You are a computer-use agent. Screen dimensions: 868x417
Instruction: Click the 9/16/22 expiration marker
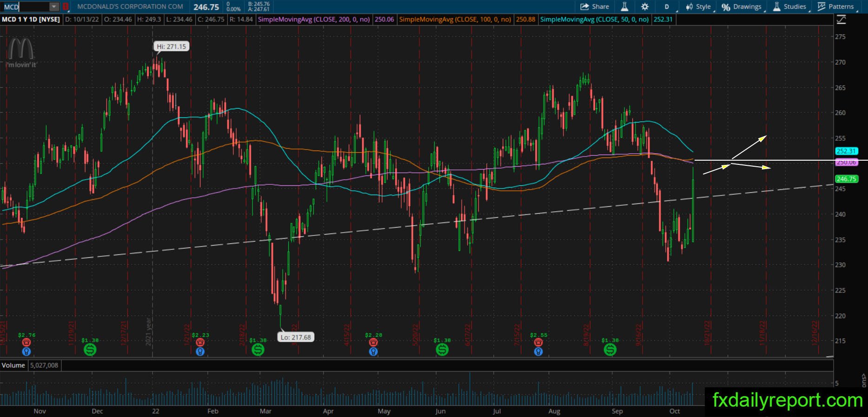click(639, 335)
